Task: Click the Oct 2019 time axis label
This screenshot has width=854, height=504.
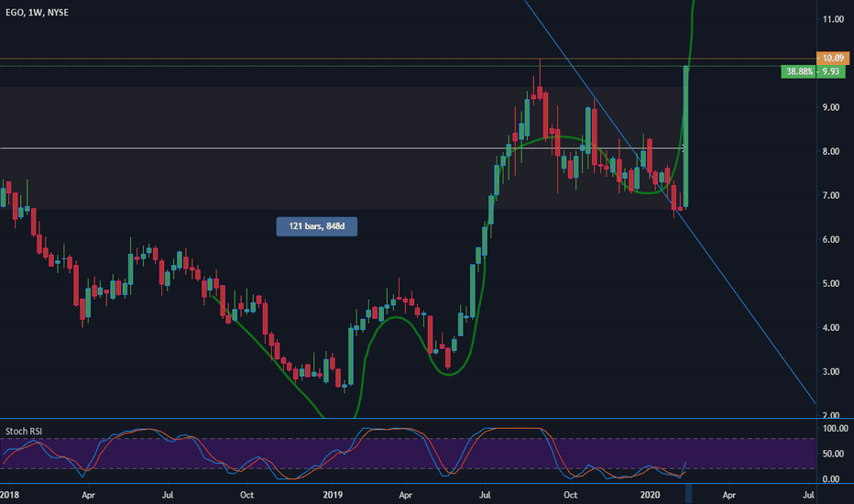Action: [x=570, y=495]
